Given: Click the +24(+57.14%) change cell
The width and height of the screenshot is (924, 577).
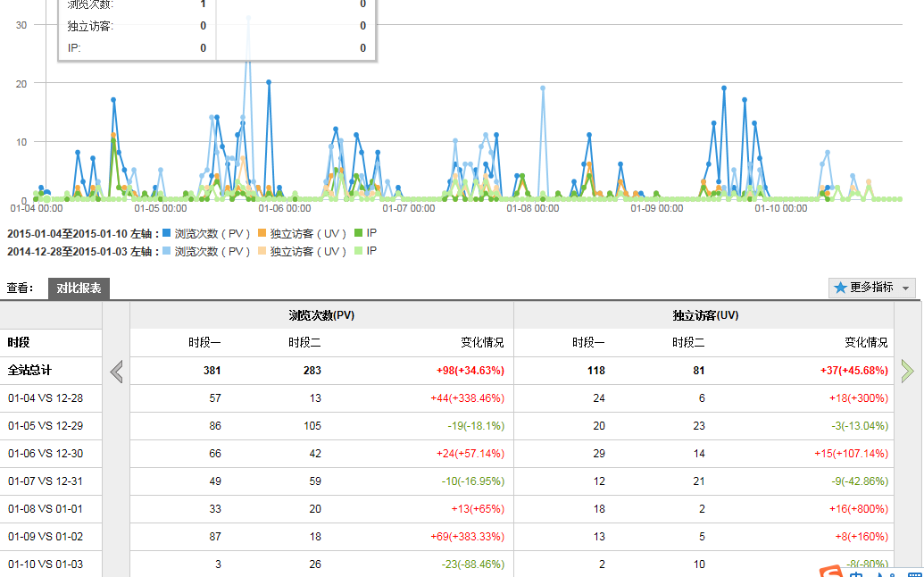Looking at the screenshot, I should (470, 454).
